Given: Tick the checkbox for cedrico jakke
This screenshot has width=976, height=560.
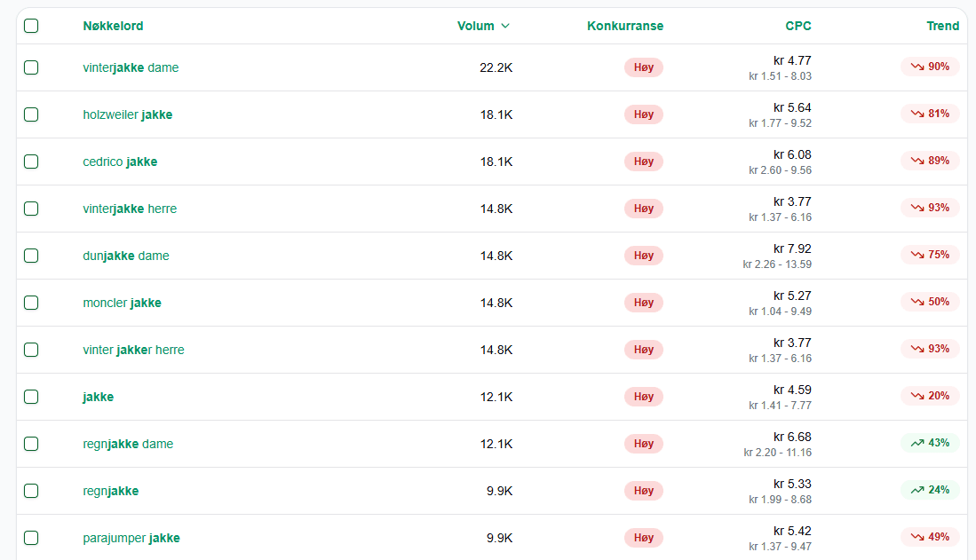Looking at the screenshot, I should tap(31, 162).
